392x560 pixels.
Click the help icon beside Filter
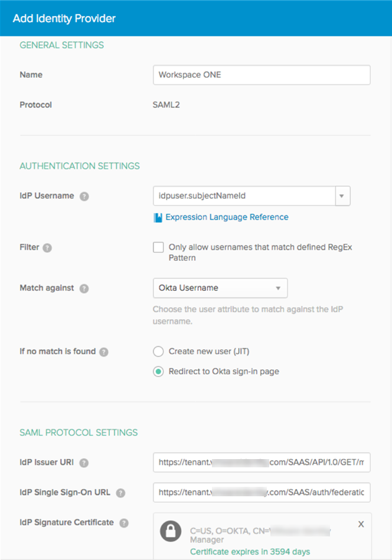(47, 248)
